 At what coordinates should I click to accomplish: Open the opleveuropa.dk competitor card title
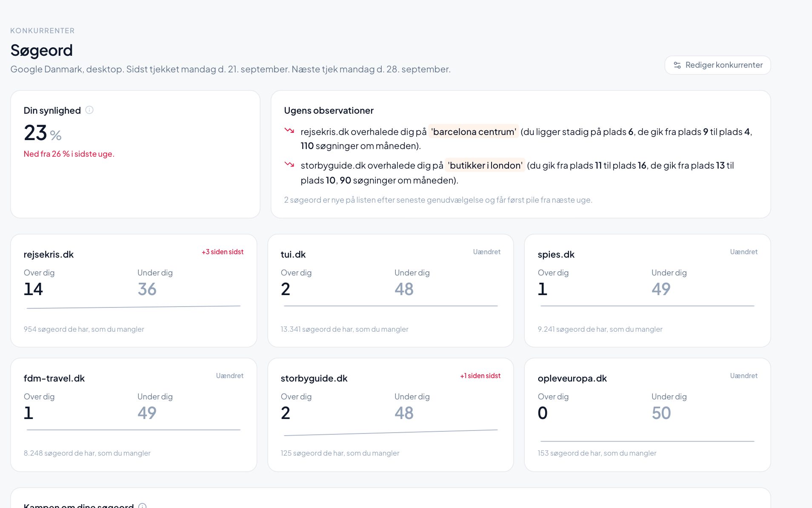click(x=572, y=378)
